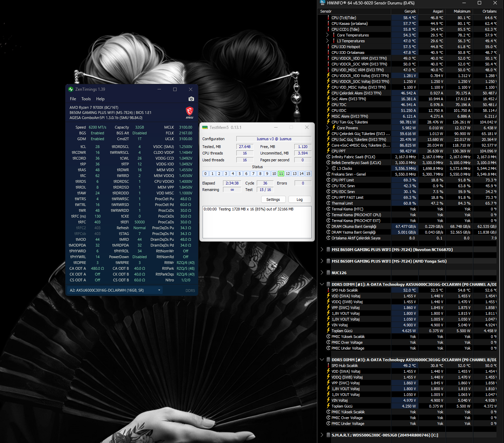Collapse the DDR5 DIMM [#3] sensor group
This screenshot has height=443, width=504.
(x=322, y=360)
